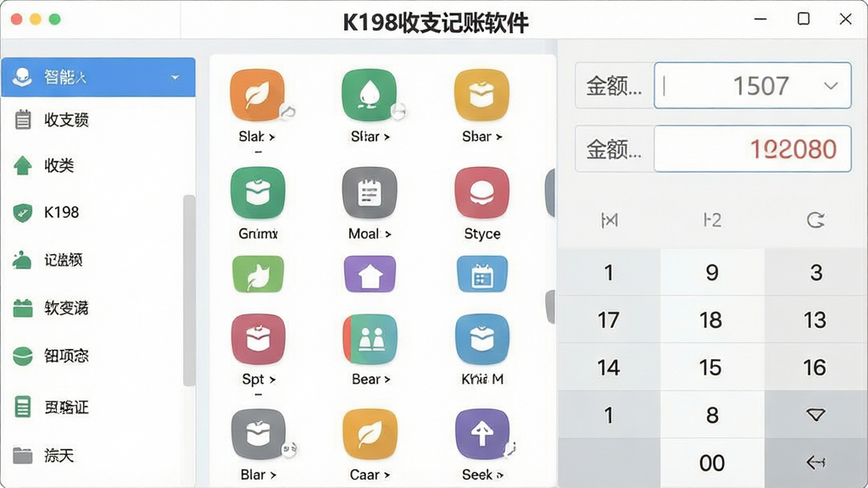Click the backspace arrow key on keypad
The height and width of the screenshot is (488, 868).
[816, 463]
